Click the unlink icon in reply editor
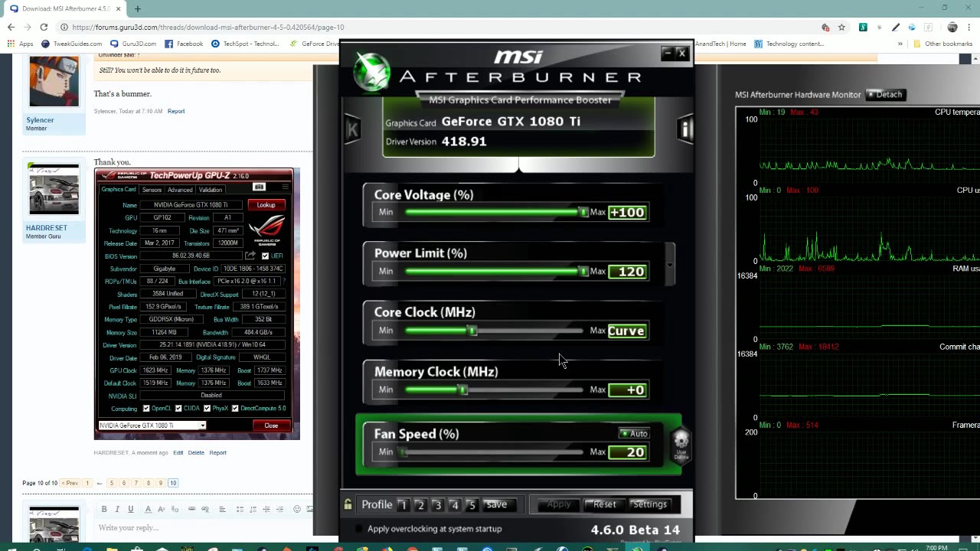The width and height of the screenshot is (980, 551). [x=206, y=509]
